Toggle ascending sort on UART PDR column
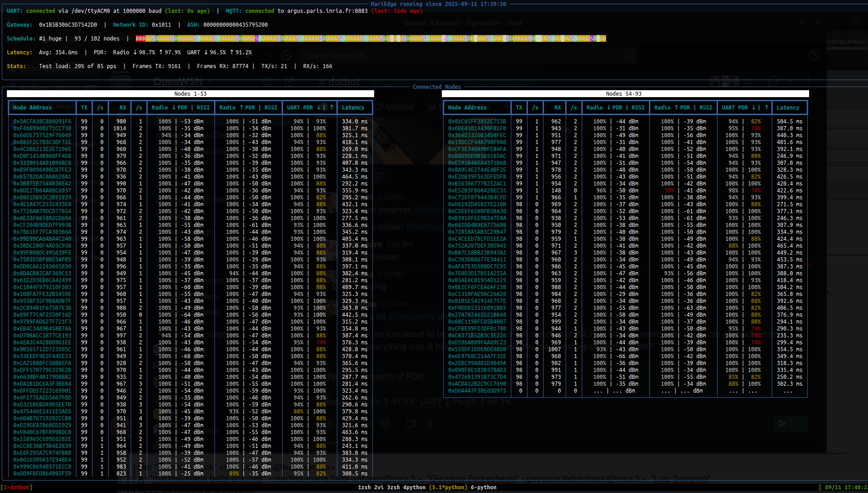 pyautogui.click(x=331, y=107)
